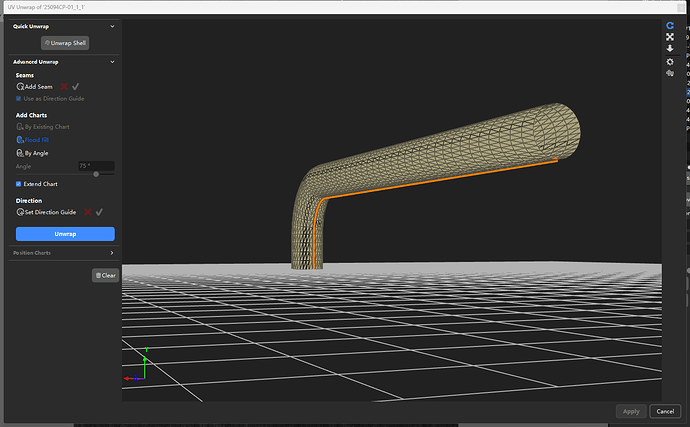The image size is (690, 427).
Task: Click the pipe's circular end cap mesh
Action: click(557, 131)
